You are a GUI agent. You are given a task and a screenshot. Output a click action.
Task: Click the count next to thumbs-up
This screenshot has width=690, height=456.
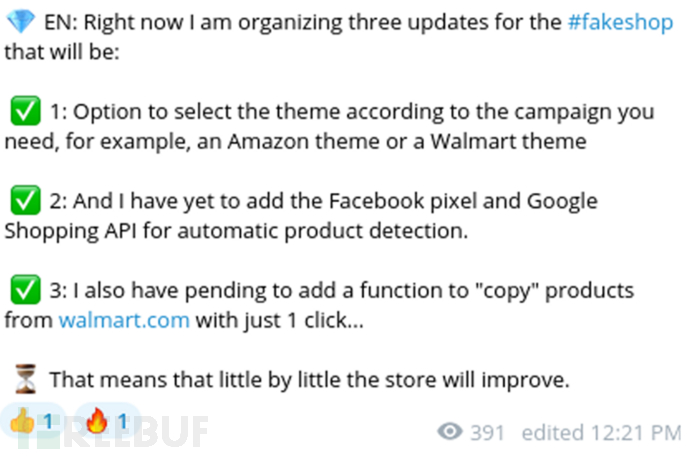tap(48, 421)
